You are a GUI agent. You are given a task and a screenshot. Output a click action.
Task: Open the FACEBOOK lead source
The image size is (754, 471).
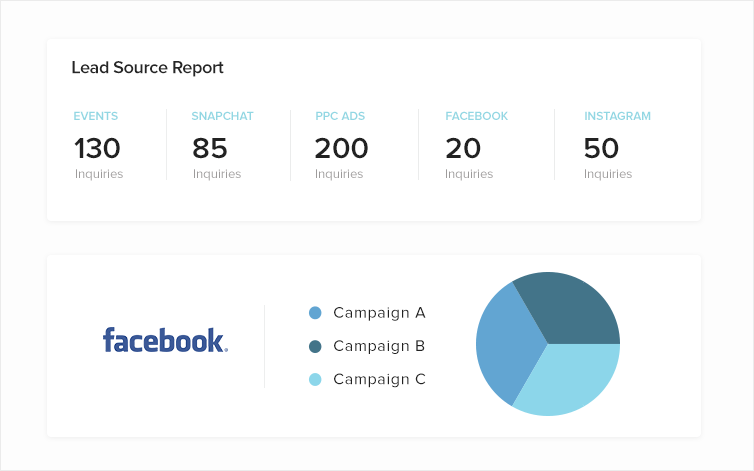[x=476, y=116]
